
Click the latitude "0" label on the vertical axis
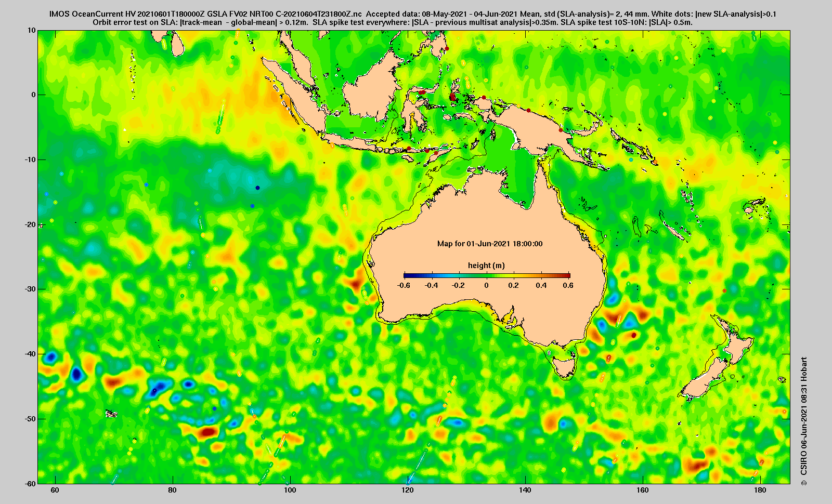(34, 95)
